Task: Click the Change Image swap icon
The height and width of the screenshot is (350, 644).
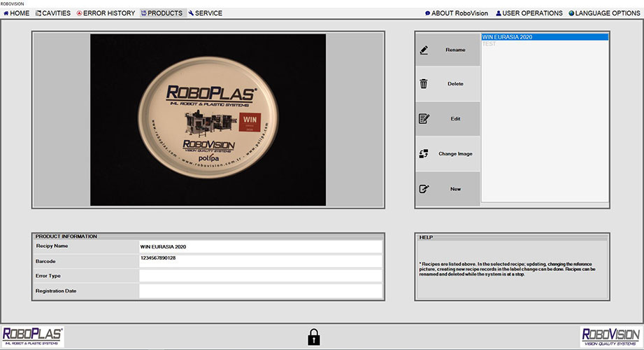Action: 424,154
